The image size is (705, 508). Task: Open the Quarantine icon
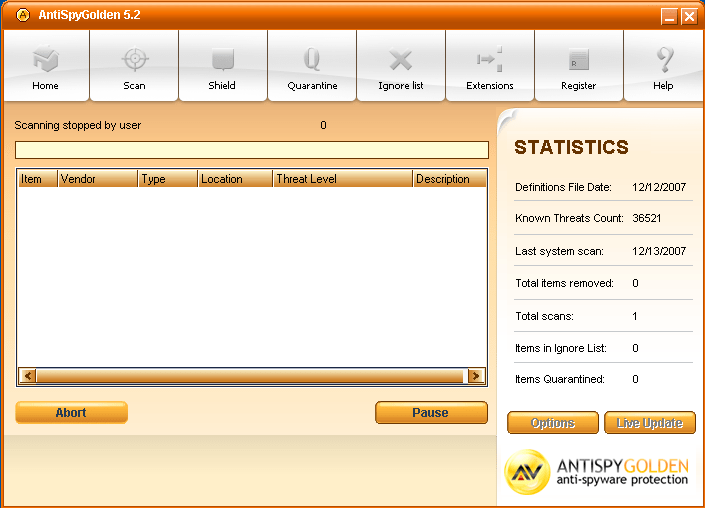pyautogui.click(x=312, y=61)
